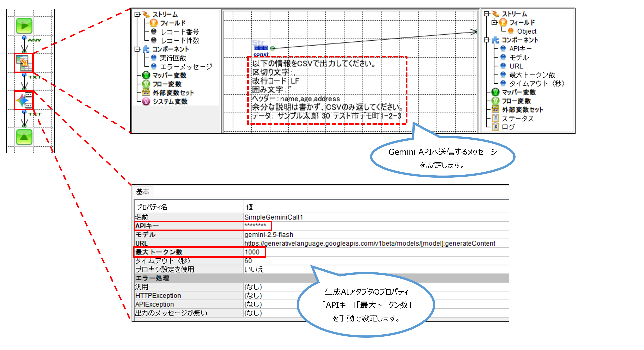Select the モデル value gemini-2.5-flash

pos(269,235)
